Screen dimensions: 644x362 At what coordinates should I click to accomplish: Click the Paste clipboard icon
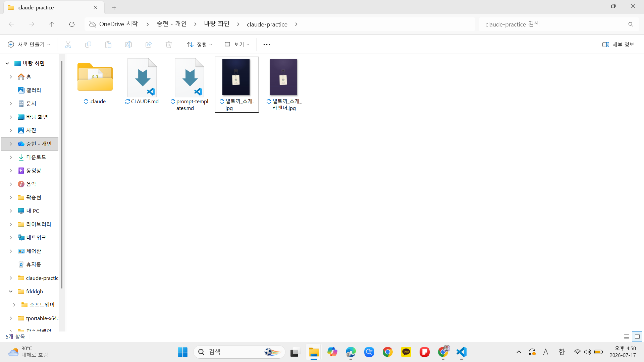108,45
